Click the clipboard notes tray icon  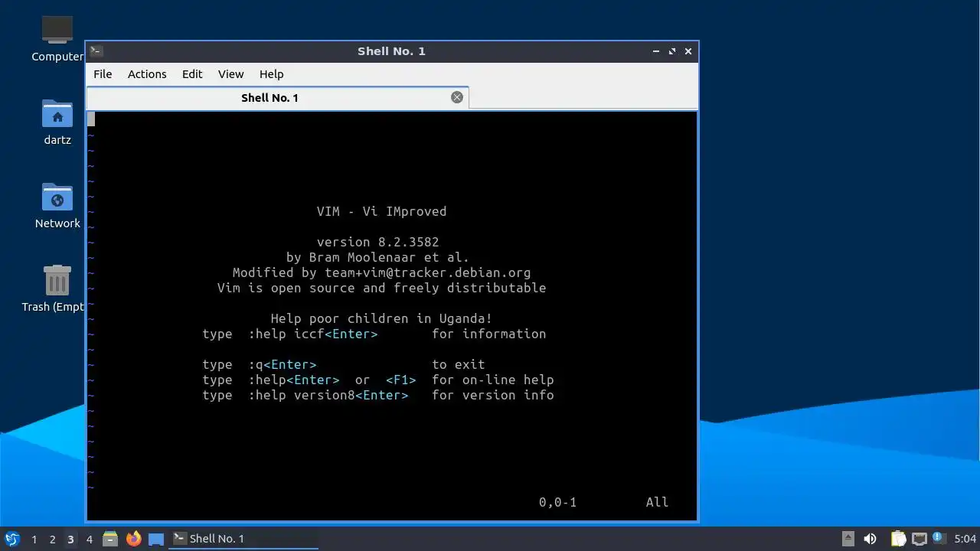[898, 539]
